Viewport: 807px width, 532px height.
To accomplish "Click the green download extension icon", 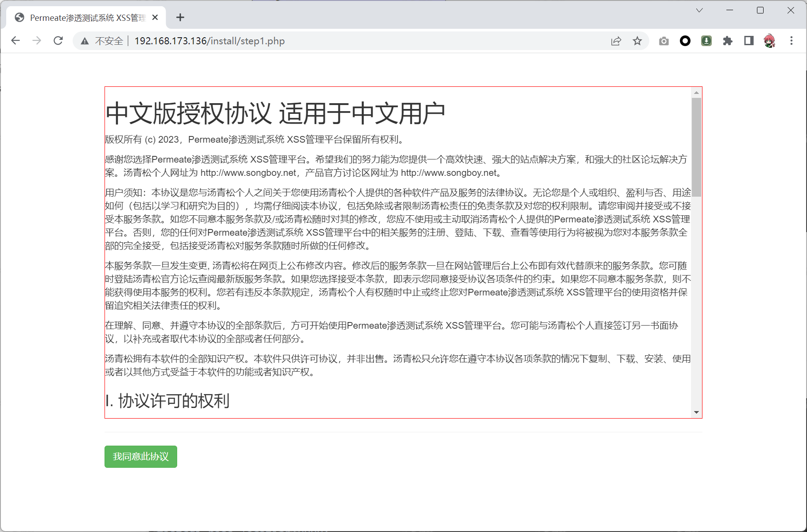I will click(x=706, y=41).
